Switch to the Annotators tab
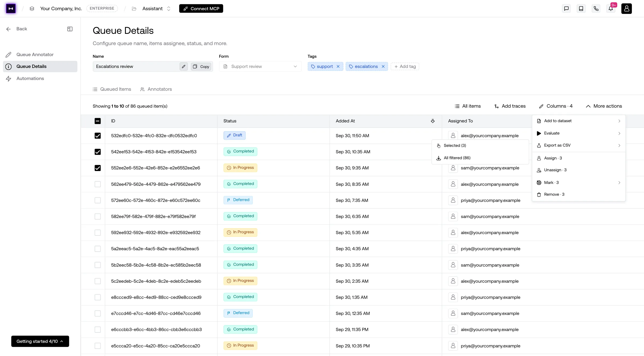Viewport: 644px width, 356px height. click(x=156, y=89)
